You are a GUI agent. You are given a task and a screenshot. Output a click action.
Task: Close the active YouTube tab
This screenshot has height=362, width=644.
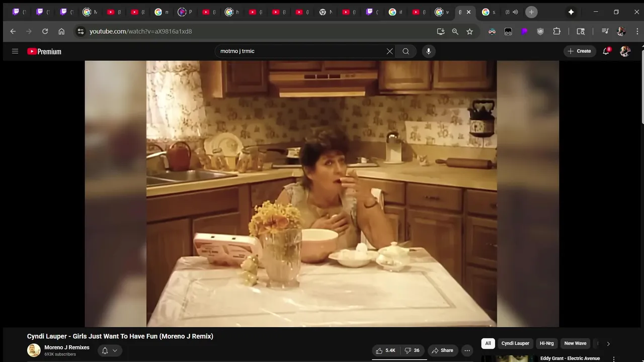[x=468, y=12]
